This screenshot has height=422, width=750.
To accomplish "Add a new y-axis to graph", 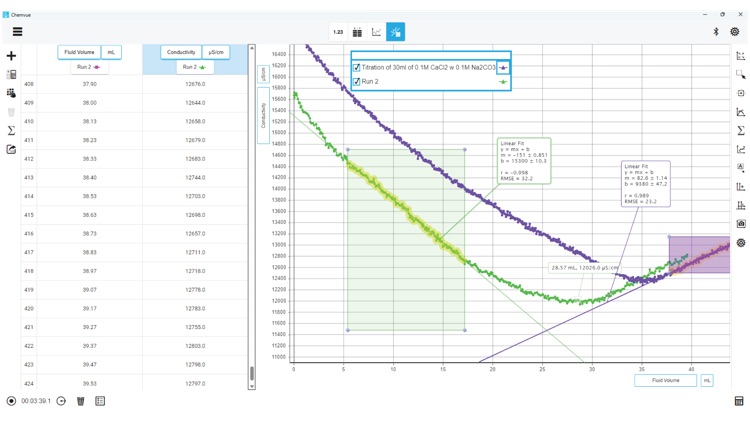I will click(740, 187).
